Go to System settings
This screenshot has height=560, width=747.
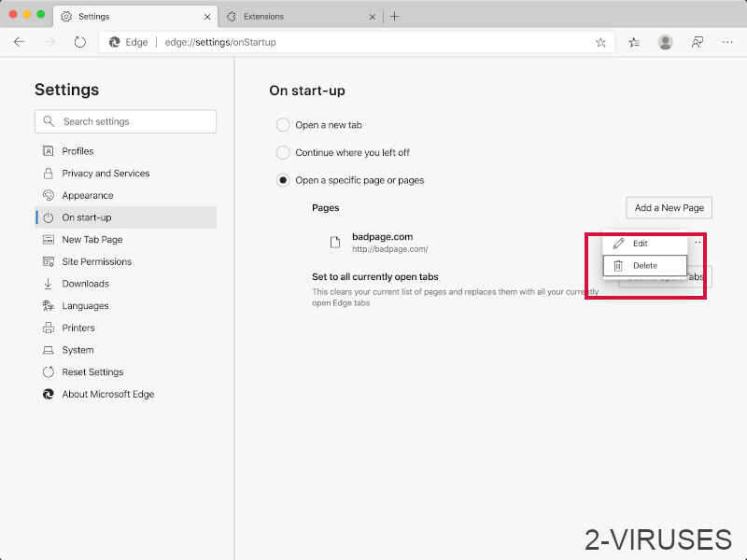(x=125, y=350)
